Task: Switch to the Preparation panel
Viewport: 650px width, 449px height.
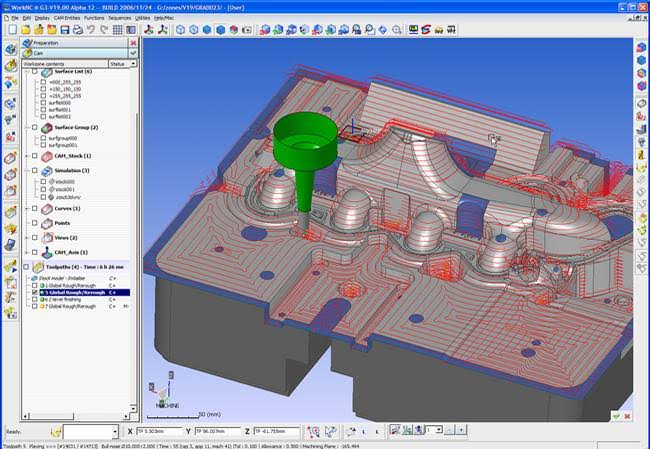Action: click(x=75, y=43)
